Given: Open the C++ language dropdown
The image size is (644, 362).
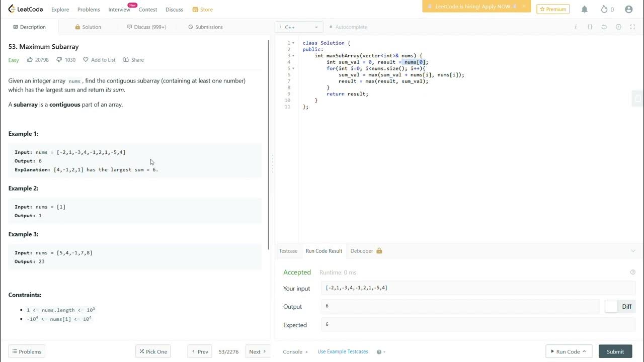Looking at the screenshot, I should point(299,27).
